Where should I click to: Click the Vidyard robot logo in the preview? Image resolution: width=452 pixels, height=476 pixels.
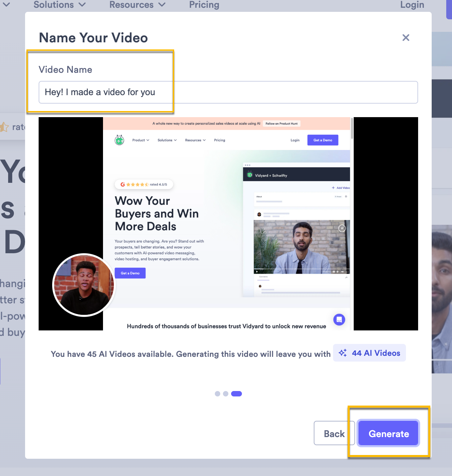(x=119, y=140)
